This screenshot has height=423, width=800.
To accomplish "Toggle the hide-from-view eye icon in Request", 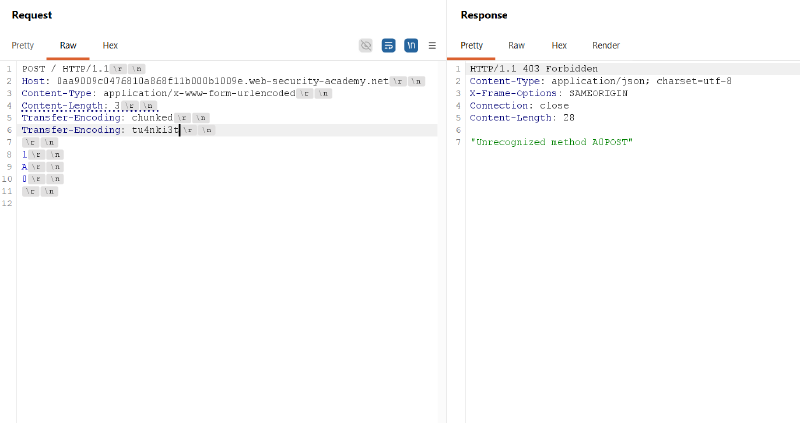I will coord(366,45).
